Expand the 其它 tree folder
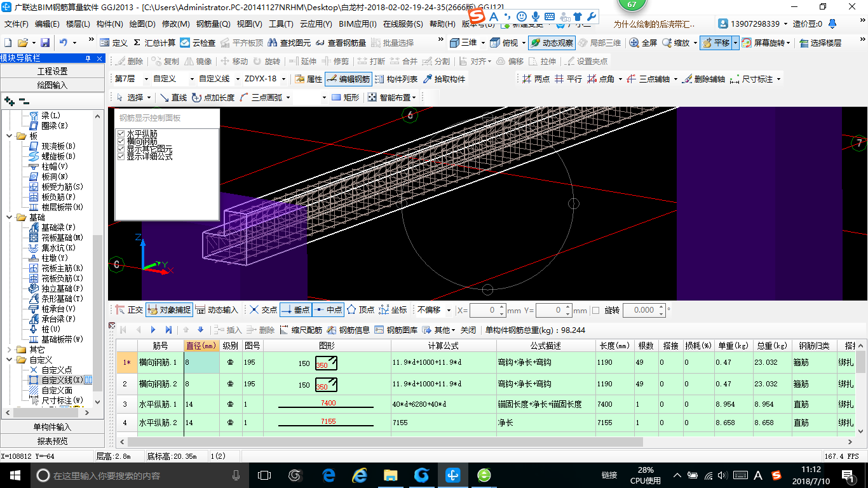The image size is (868, 488). pyautogui.click(x=9, y=349)
